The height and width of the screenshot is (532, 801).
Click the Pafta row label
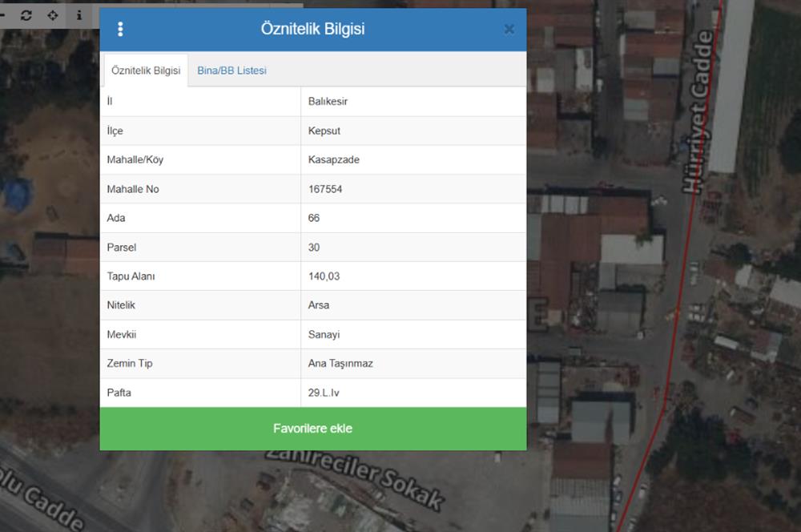pyautogui.click(x=119, y=393)
